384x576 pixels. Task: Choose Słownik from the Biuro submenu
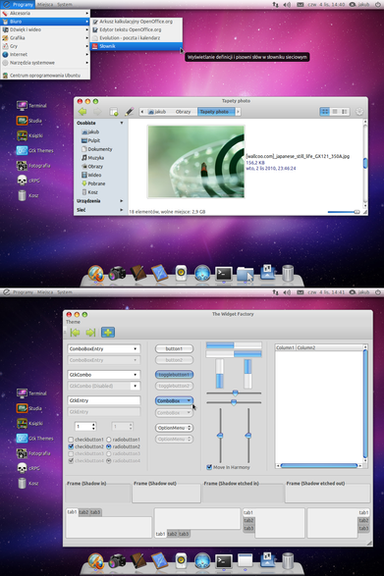click(x=136, y=46)
